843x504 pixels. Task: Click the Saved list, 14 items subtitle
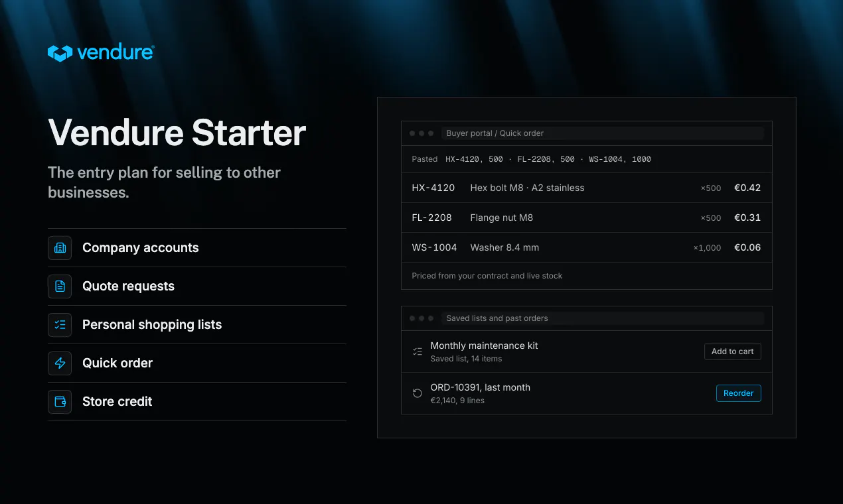(466, 359)
